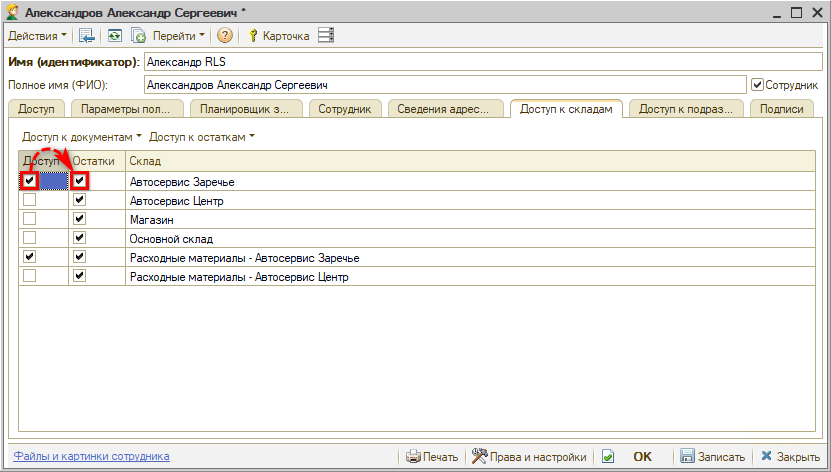This screenshot has width=831, height=472.
Task: Click the green checkmark document icon
Action: click(x=607, y=457)
